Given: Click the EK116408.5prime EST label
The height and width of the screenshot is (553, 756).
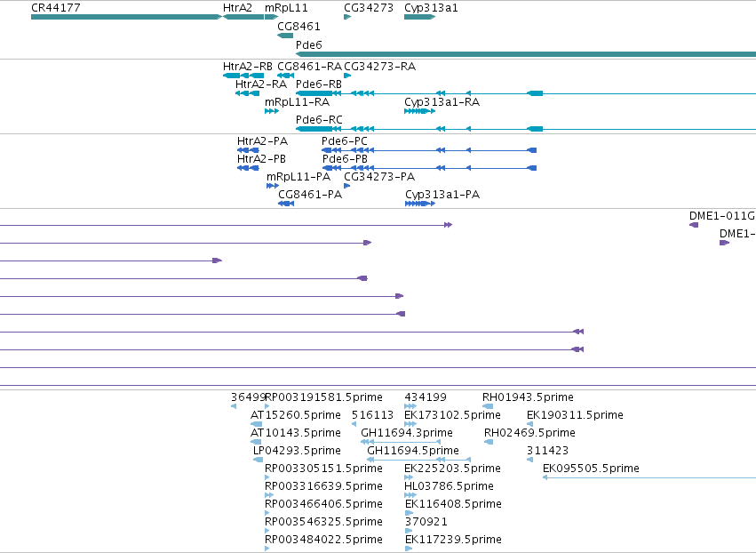Looking at the screenshot, I should [453, 504].
